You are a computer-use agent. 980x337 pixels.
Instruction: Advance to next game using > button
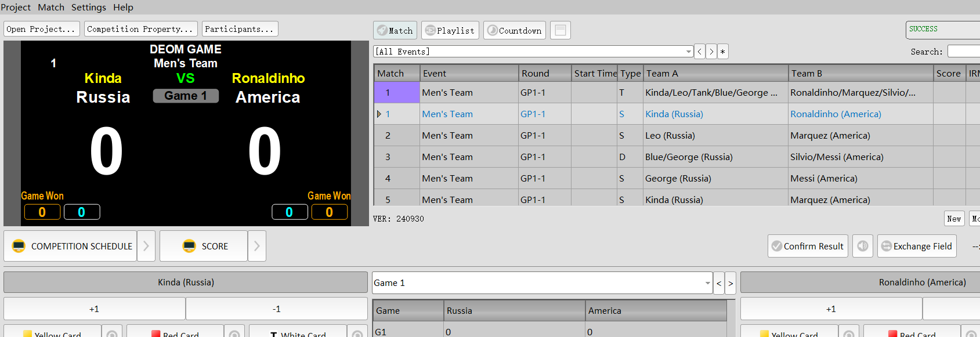731,283
